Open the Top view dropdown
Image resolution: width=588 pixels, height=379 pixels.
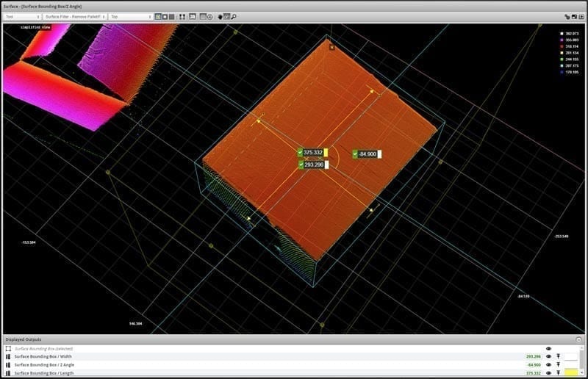click(x=129, y=16)
